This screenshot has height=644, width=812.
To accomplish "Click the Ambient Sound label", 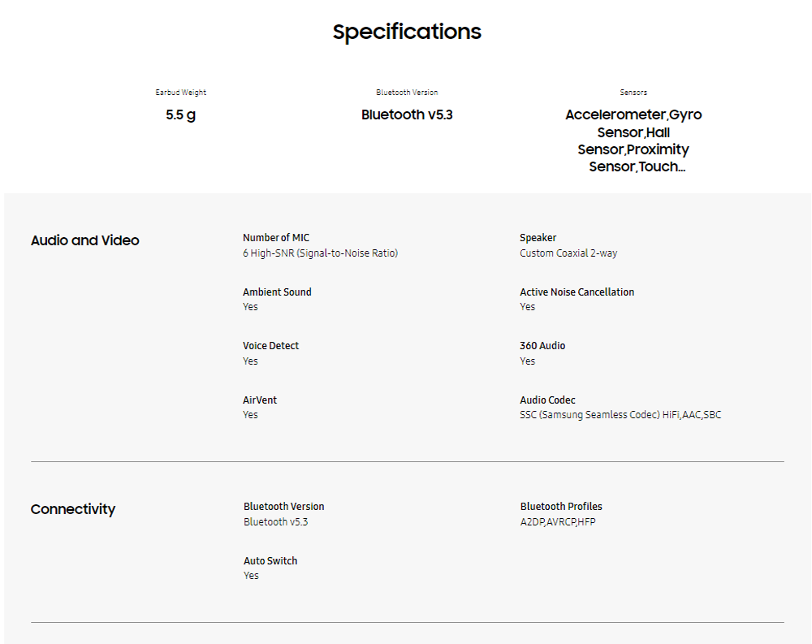I will [277, 292].
